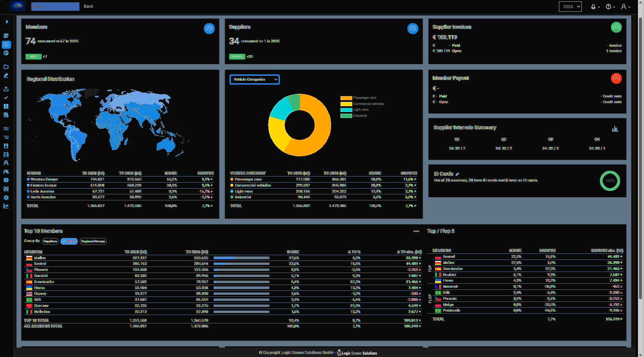The width and height of the screenshot is (644, 357).
Task: Click the Sparrow row in Top 10 Members
Action: tap(223, 306)
